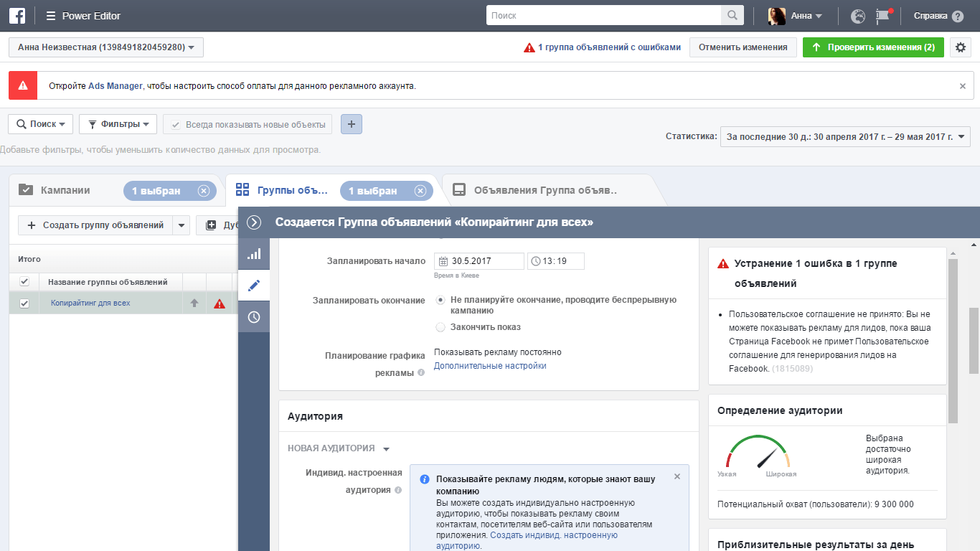
Task: Open the calendar icon in start date
Action: click(x=443, y=261)
